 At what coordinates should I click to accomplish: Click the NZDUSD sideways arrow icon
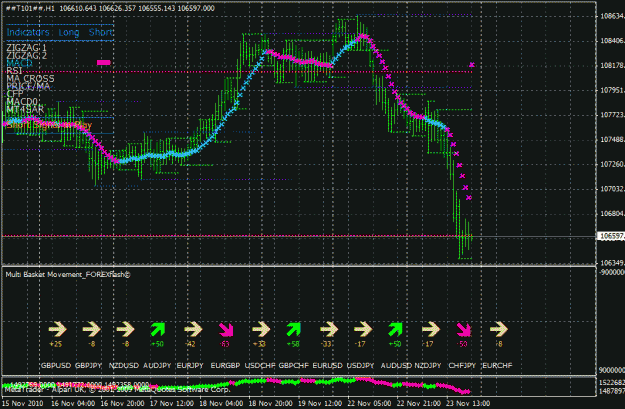(126, 329)
